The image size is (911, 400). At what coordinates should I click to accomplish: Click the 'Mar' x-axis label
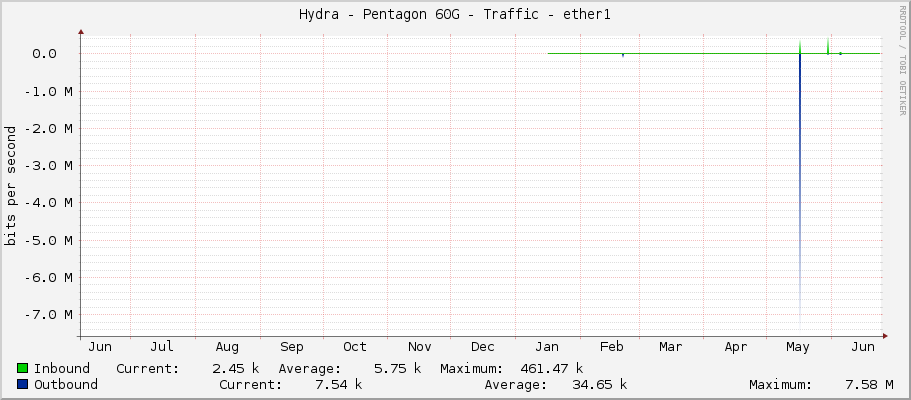point(670,347)
